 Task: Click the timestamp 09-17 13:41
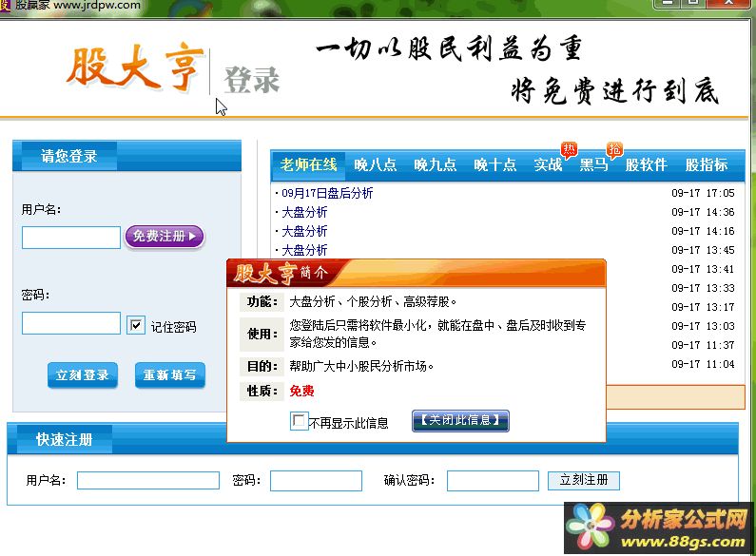click(703, 269)
